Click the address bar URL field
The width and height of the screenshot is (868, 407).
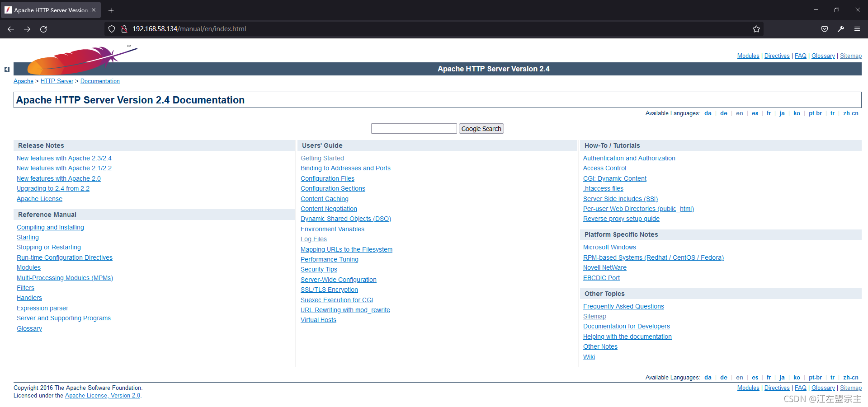click(434, 29)
